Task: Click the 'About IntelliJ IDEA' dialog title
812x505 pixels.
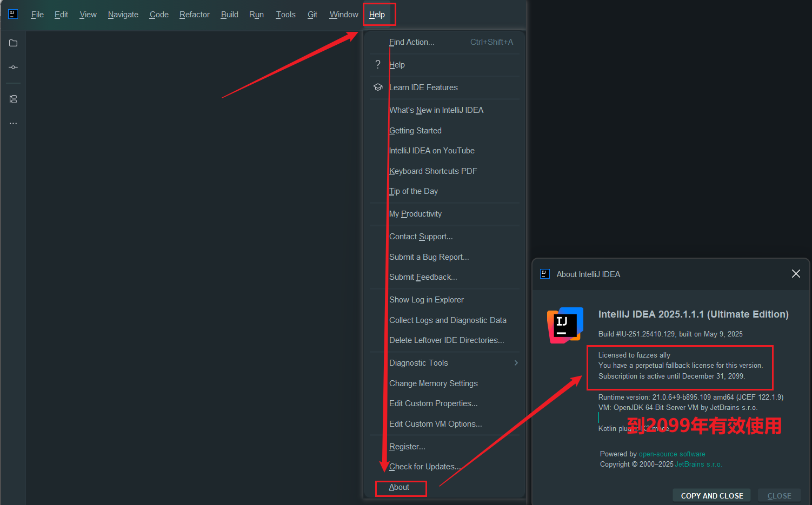Action: [x=588, y=274]
